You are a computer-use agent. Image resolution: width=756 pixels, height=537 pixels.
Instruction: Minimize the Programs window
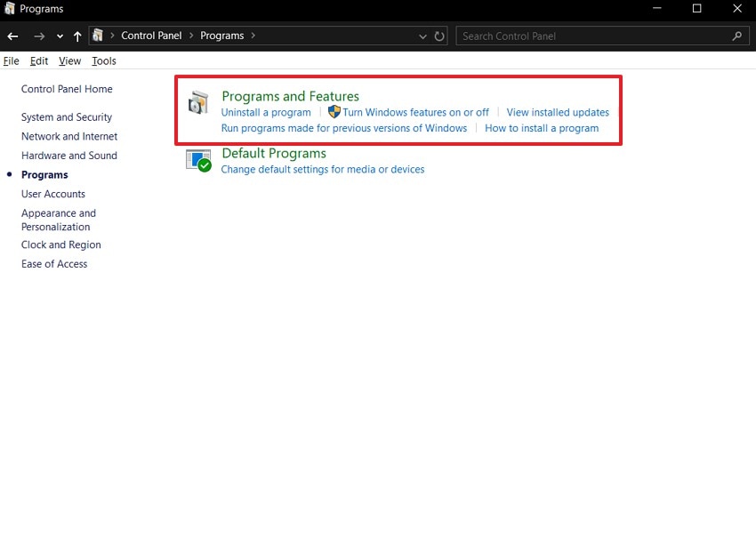click(x=656, y=8)
